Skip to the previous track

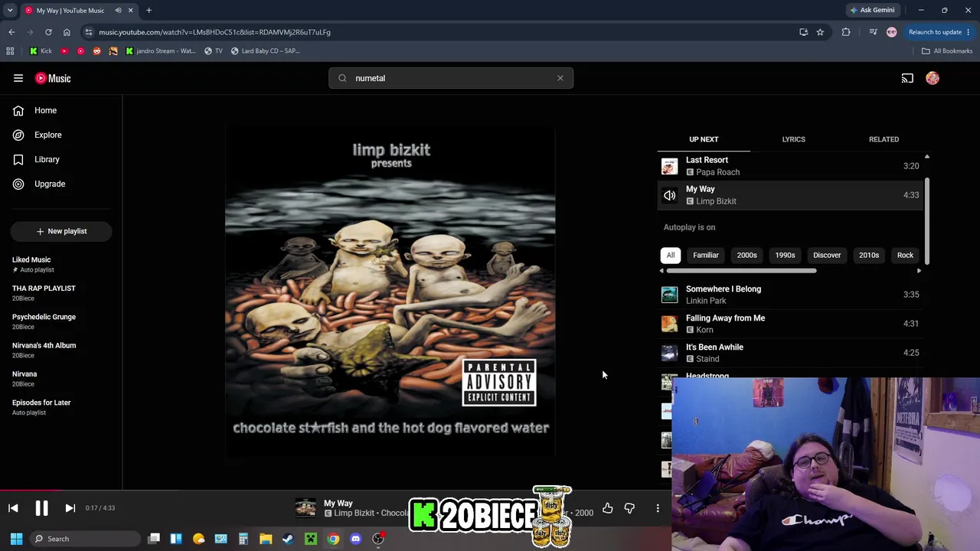(x=13, y=508)
